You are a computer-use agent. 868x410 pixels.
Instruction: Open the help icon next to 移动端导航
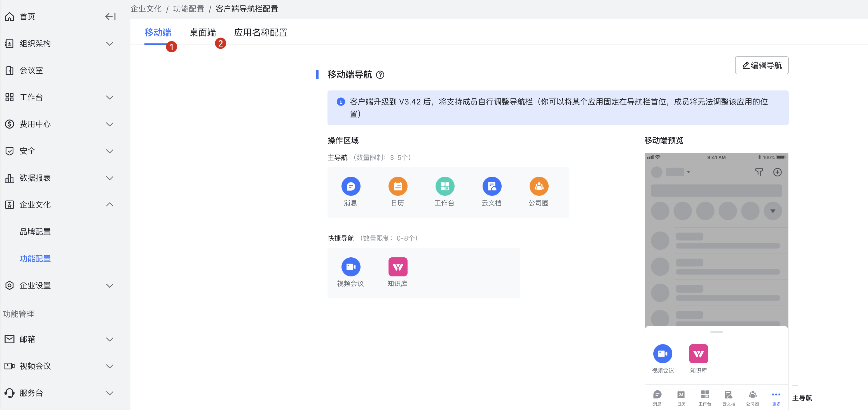coord(380,75)
